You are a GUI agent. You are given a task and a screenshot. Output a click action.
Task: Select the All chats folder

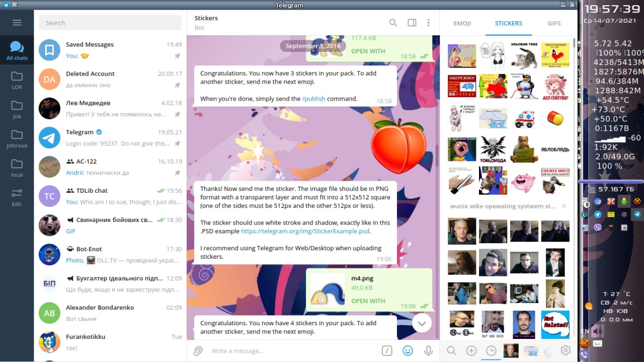(17, 50)
